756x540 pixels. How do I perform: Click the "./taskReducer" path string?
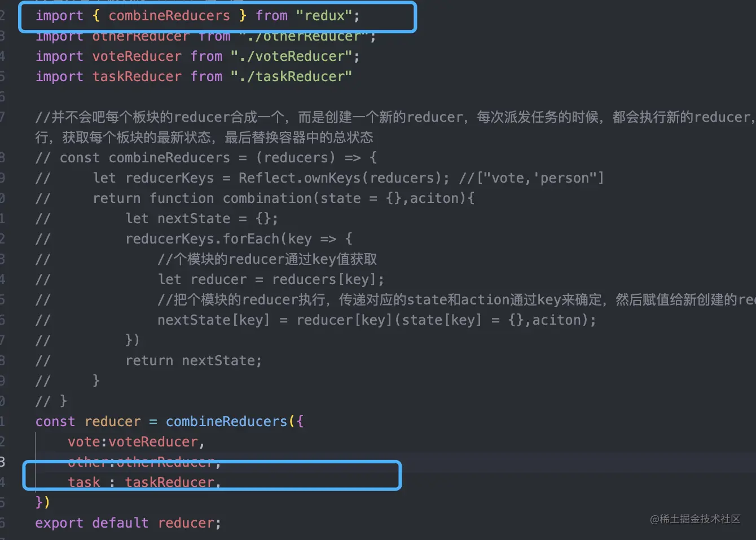pos(292,77)
